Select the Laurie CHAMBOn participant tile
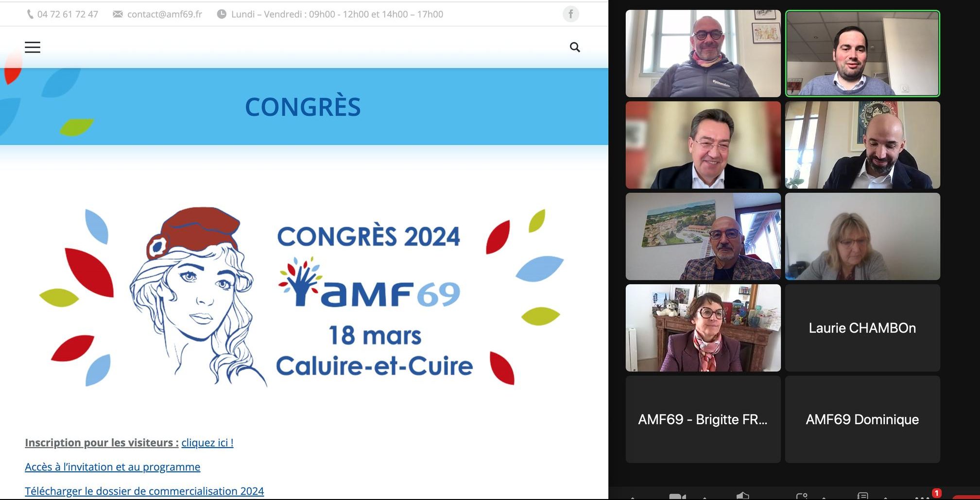This screenshot has width=980, height=500. pos(862,328)
